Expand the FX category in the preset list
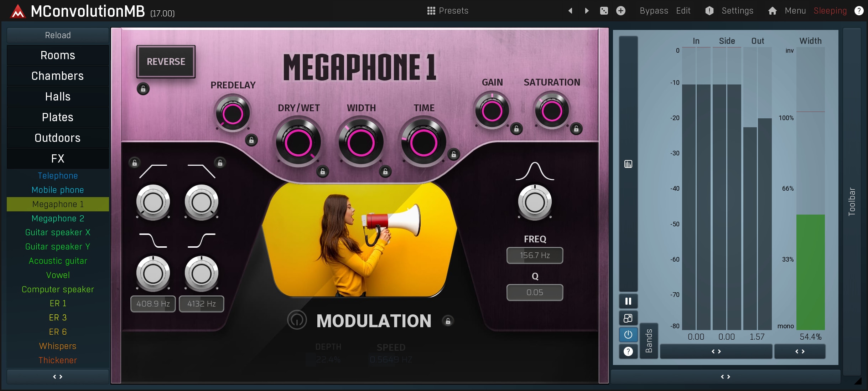Screen dimensions: 868x391 (58, 159)
